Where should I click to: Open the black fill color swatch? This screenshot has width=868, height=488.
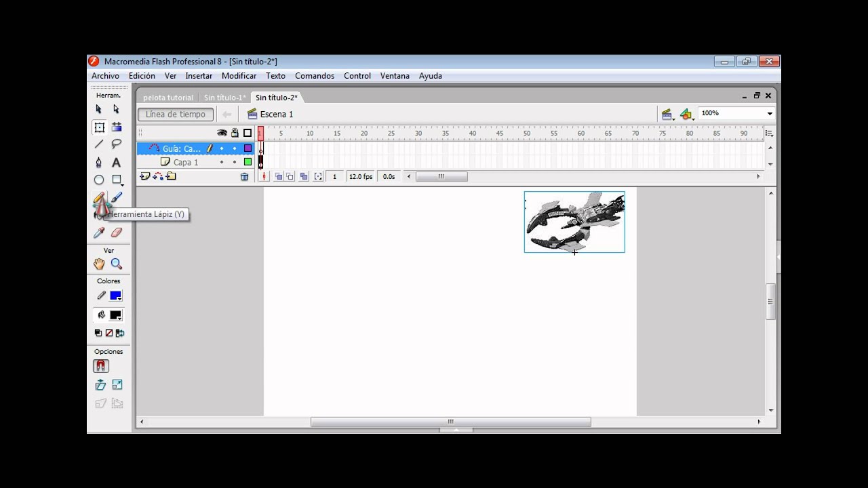tap(115, 315)
